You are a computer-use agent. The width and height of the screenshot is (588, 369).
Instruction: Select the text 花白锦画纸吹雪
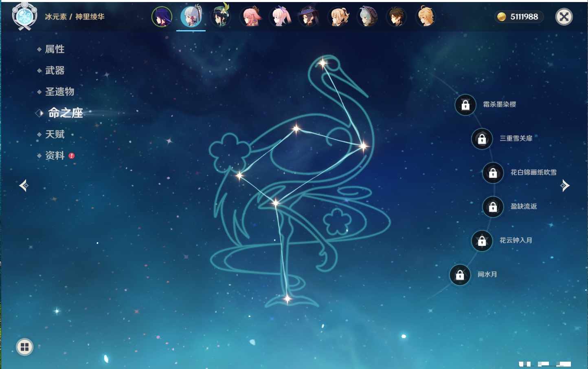(x=533, y=172)
